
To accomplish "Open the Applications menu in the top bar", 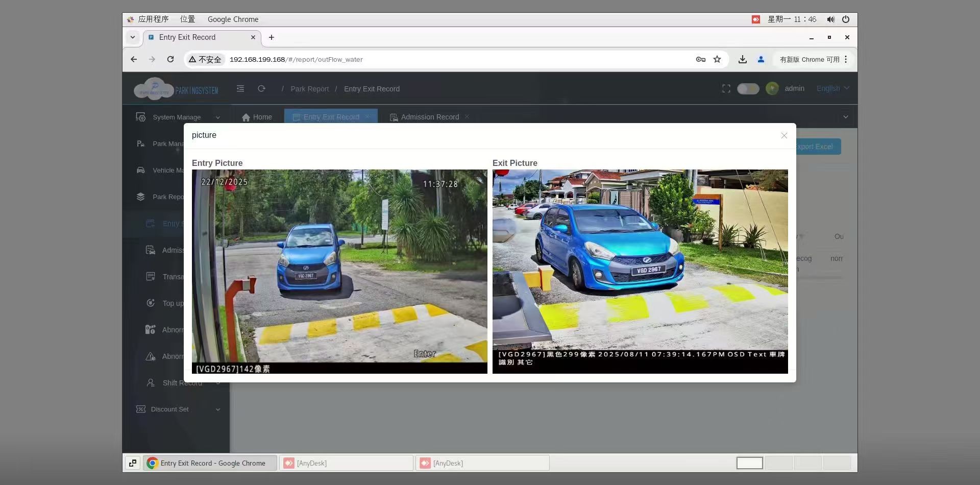I will (148, 19).
